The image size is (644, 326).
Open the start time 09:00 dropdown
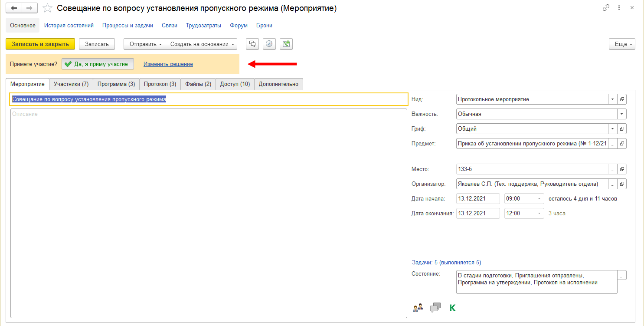coord(539,199)
